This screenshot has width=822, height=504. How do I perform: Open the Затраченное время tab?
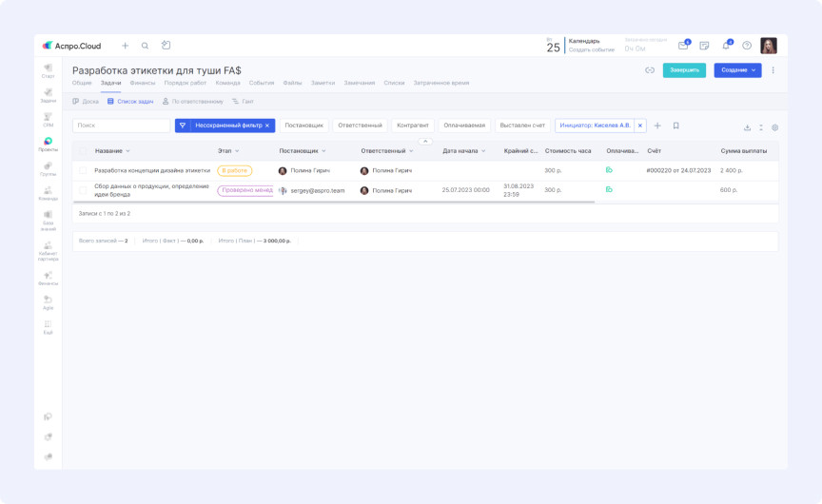[440, 83]
